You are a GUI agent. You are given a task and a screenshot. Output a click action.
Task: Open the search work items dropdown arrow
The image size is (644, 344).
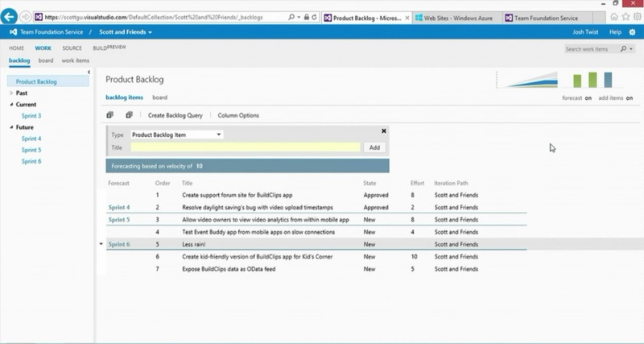(x=631, y=49)
